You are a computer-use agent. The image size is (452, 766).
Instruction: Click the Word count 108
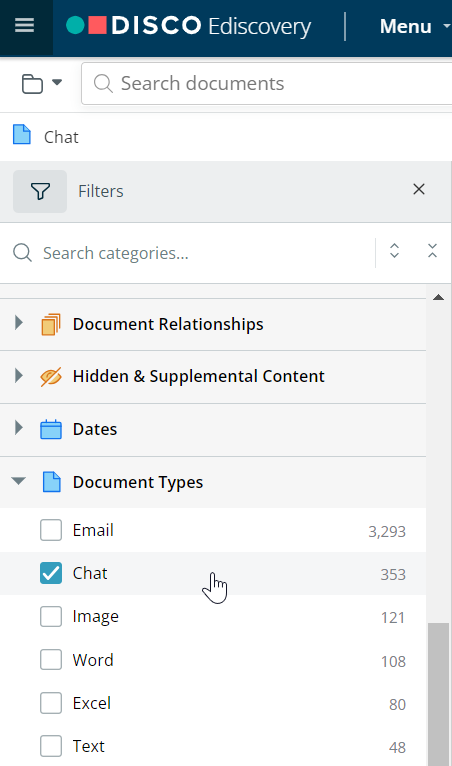point(393,661)
